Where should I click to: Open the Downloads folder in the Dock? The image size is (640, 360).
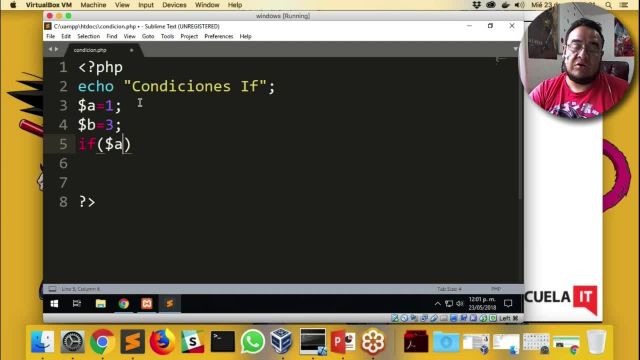click(446, 341)
